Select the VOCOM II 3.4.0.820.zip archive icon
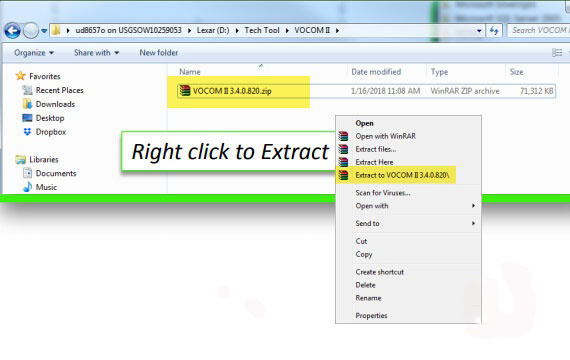The width and height of the screenshot is (570, 360). [x=185, y=91]
